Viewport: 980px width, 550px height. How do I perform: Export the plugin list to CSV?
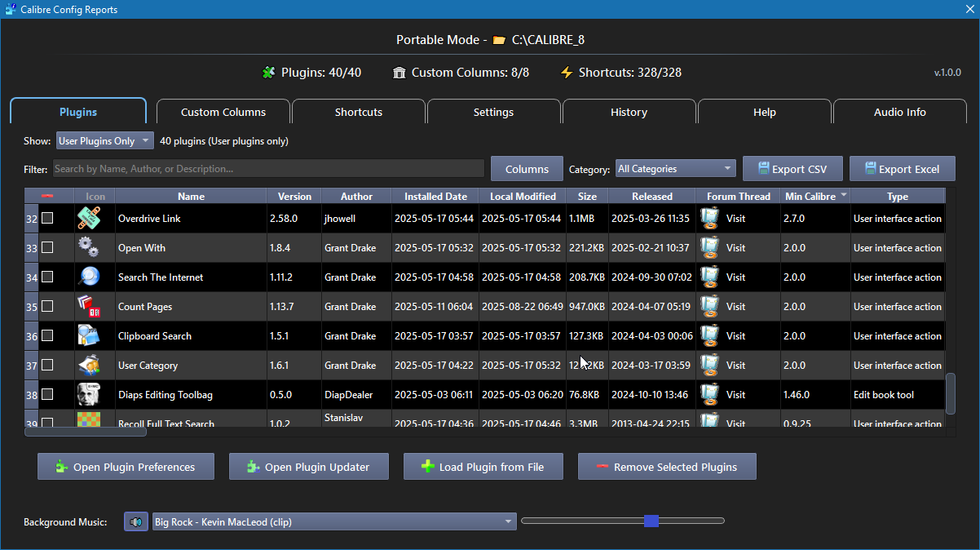pyautogui.click(x=792, y=169)
